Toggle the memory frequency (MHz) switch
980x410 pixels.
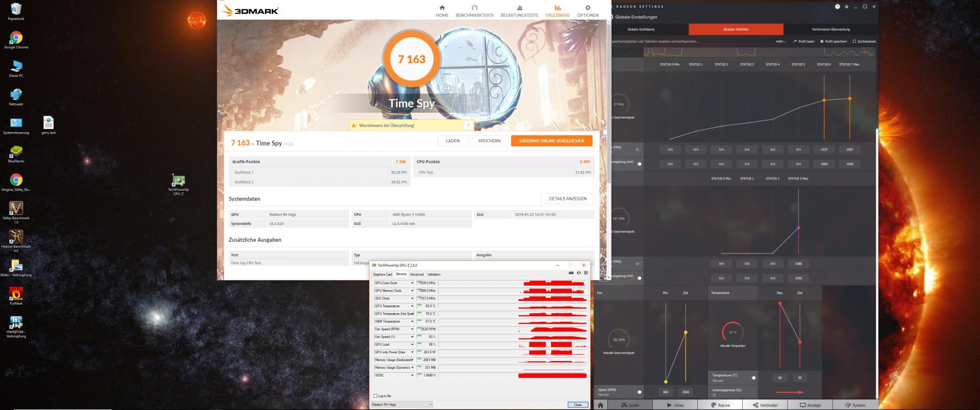pos(638,264)
